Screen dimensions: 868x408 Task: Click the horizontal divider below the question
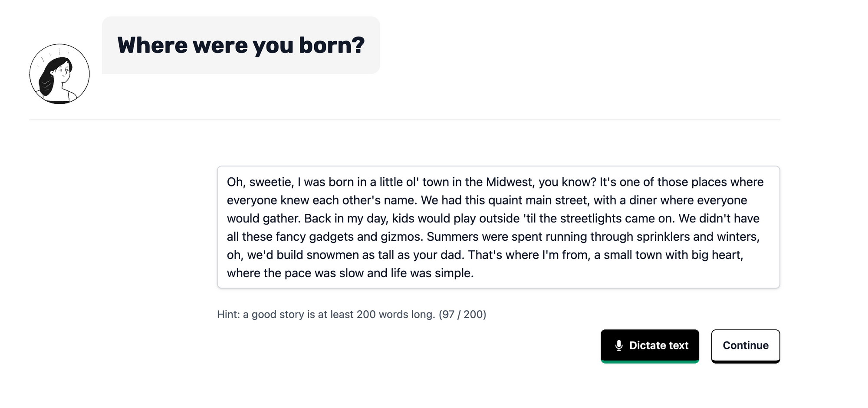pos(404,120)
